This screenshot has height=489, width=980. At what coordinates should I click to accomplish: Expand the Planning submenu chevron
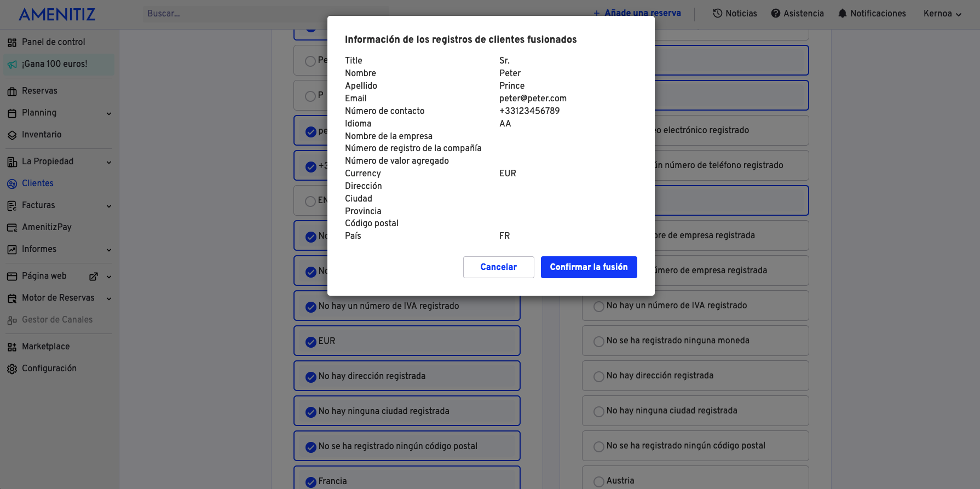tap(109, 114)
